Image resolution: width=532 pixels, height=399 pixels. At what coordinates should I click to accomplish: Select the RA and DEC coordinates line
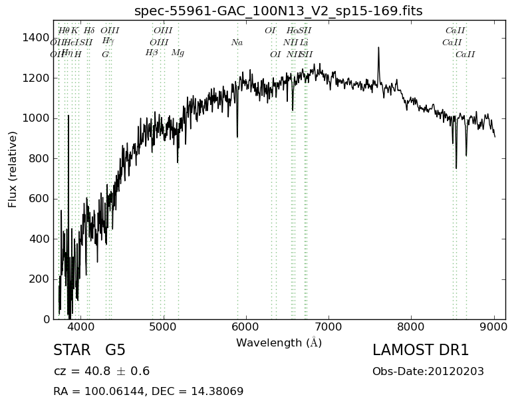click(x=148, y=391)
